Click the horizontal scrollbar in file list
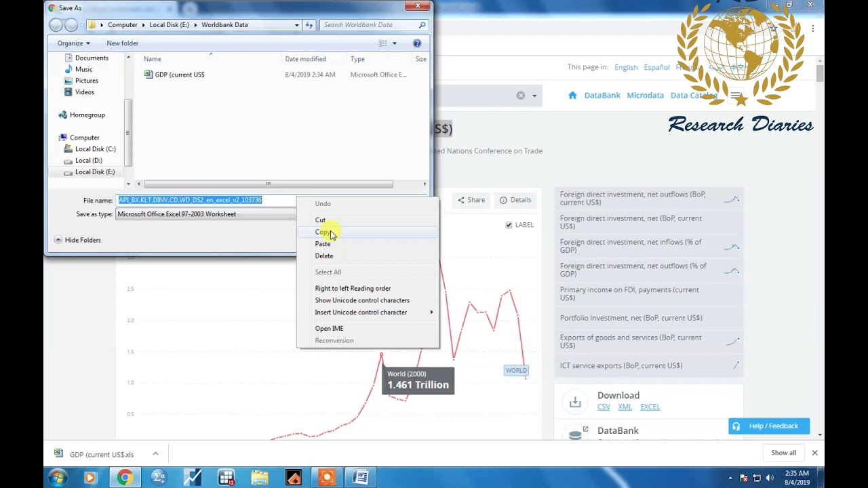868x488 pixels. (x=268, y=184)
